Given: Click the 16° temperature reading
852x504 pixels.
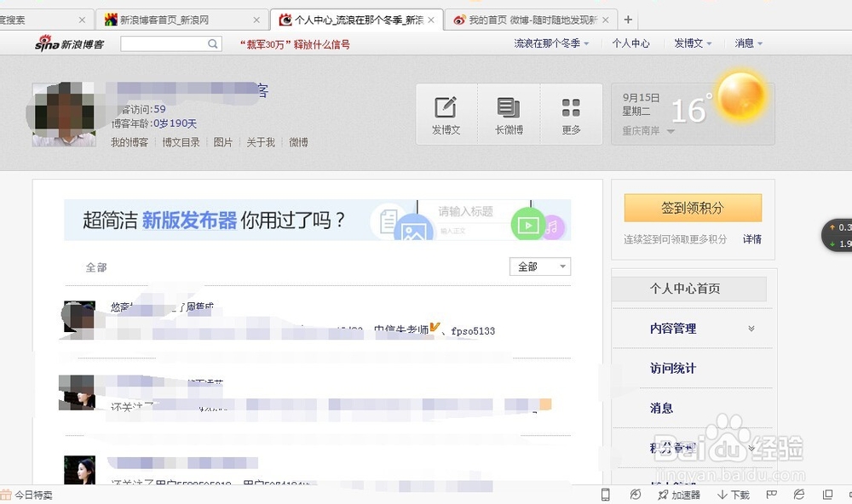Looking at the screenshot, I should pos(692,109).
